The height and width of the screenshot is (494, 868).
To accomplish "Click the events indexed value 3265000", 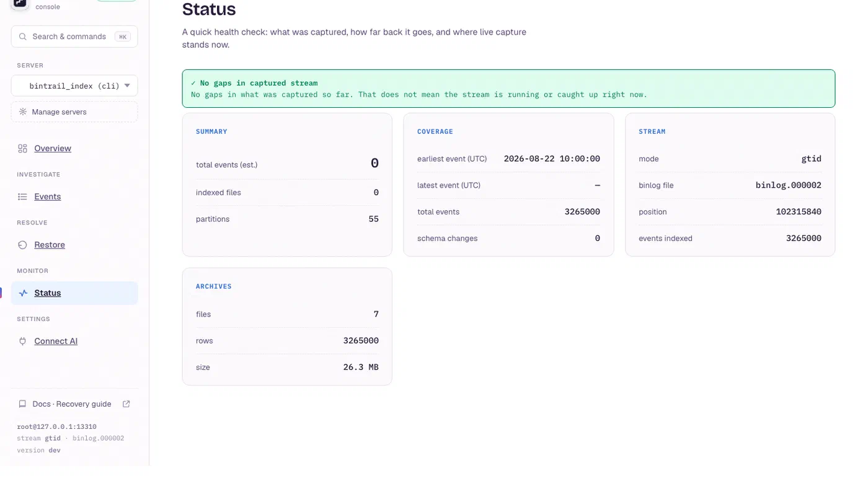I will [x=804, y=239].
